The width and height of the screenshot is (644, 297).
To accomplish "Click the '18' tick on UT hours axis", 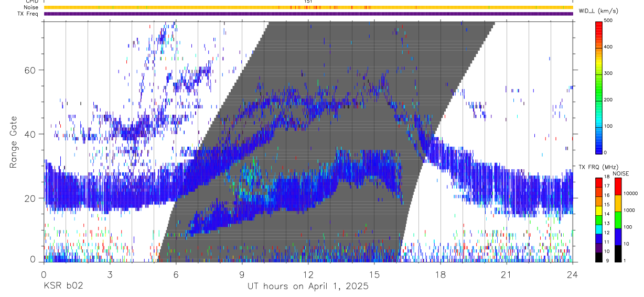I will click(x=441, y=274).
